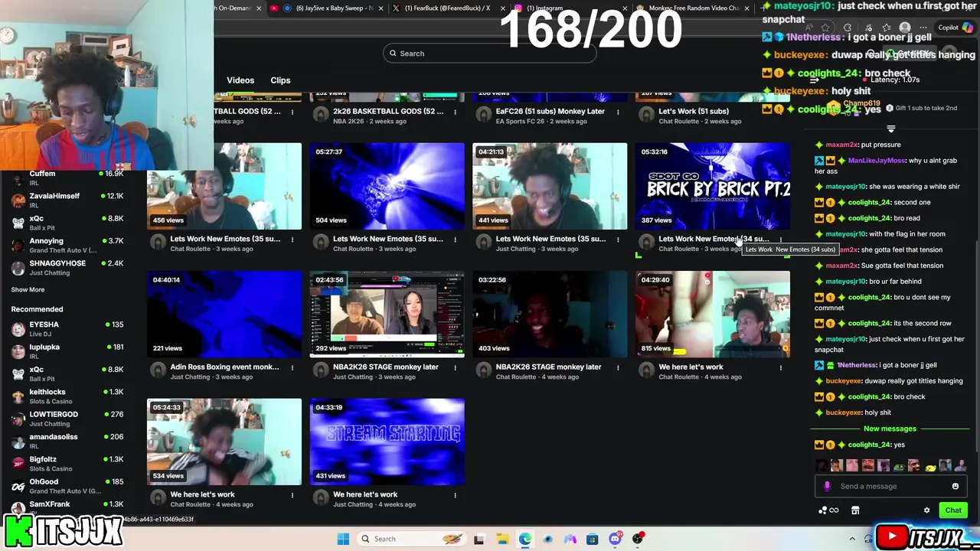Open the Brick by Brick Pt.2 thumbnail
This screenshot has width=980, height=551.
pos(713,186)
